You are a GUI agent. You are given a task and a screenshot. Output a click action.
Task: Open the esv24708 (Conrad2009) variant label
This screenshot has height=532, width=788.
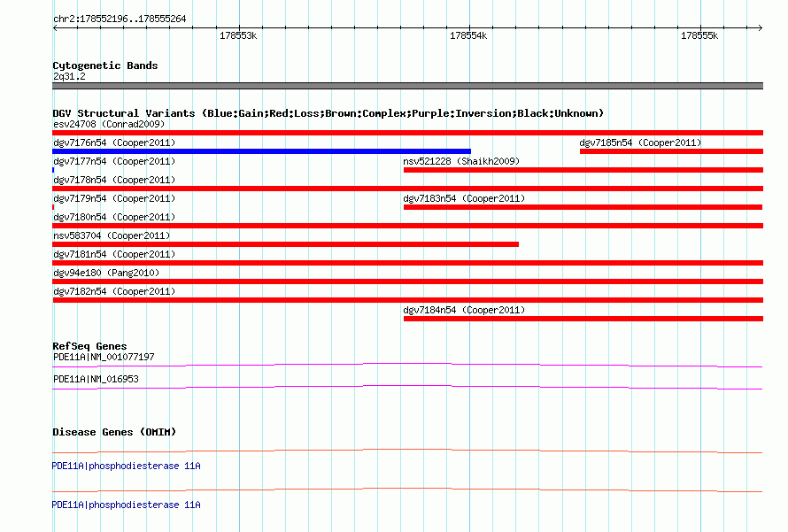(109, 124)
